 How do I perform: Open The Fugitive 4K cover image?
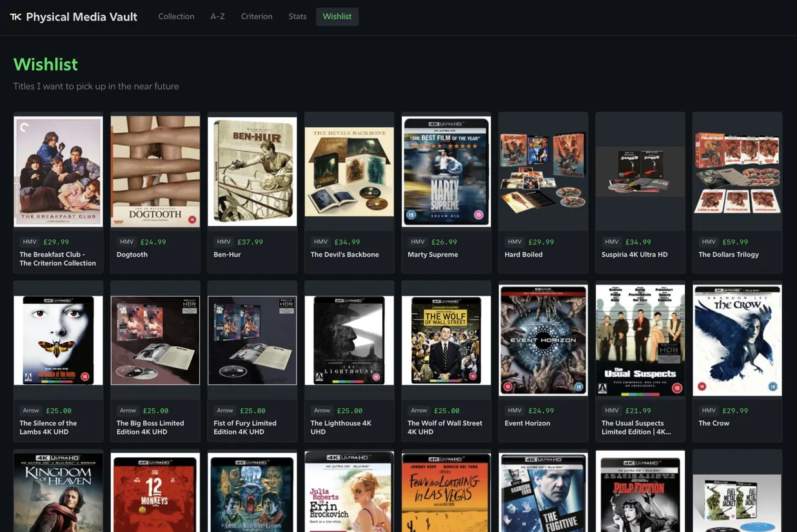(x=543, y=492)
